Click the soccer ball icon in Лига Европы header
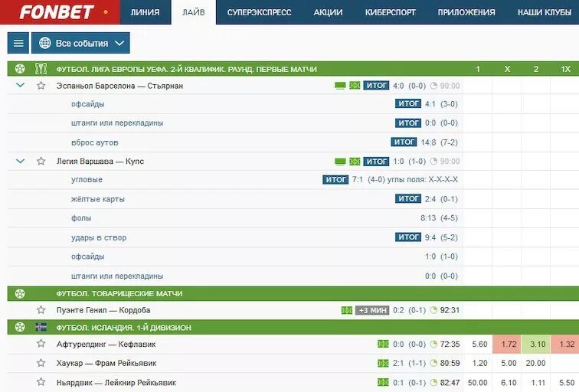The image size is (579, 392). pos(20,69)
